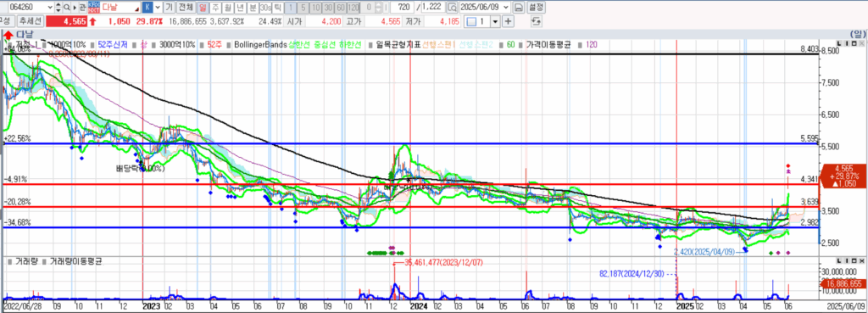Screen dimensions: 868x313
Task: Click the 추세선 trendline button
Action: tap(30, 21)
